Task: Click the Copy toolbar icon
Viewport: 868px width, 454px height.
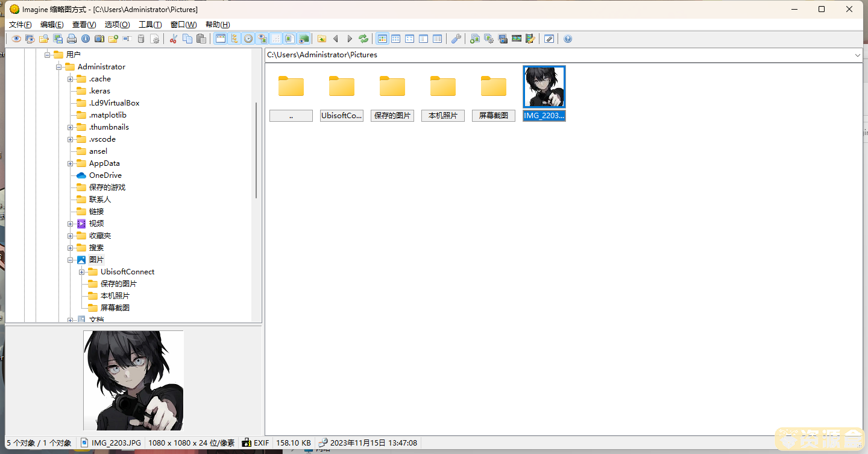Action: pyautogui.click(x=187, y=39)
